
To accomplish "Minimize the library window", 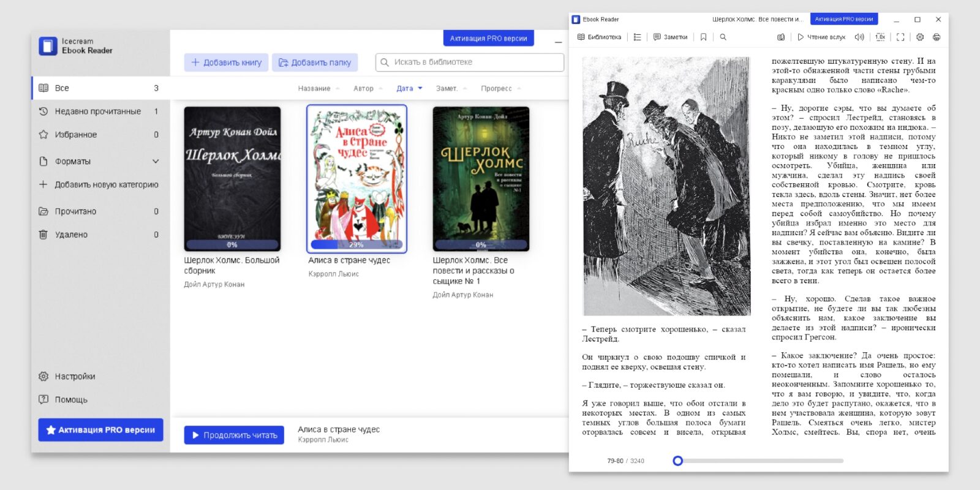I will [558, 42].
